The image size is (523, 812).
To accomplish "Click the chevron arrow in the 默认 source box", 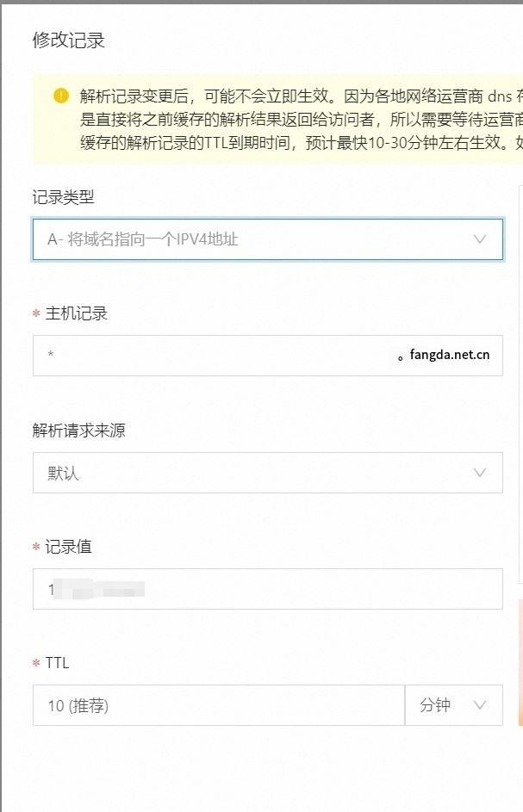I will tap(480, 472).
